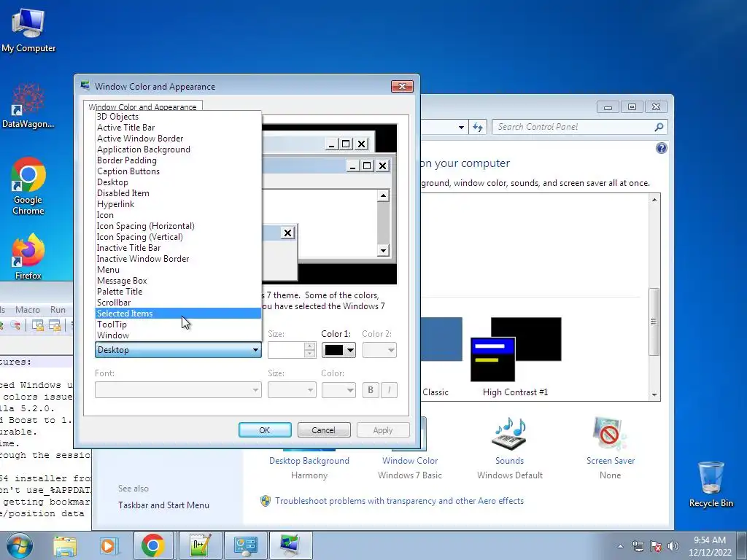Switch to Chrome in the taskbar
The image size is (747, 560).
[x=152, y=545]
